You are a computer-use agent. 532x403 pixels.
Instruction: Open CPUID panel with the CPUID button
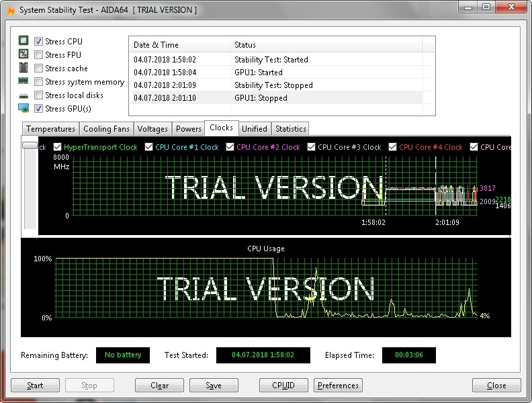(x=283, y=386)
